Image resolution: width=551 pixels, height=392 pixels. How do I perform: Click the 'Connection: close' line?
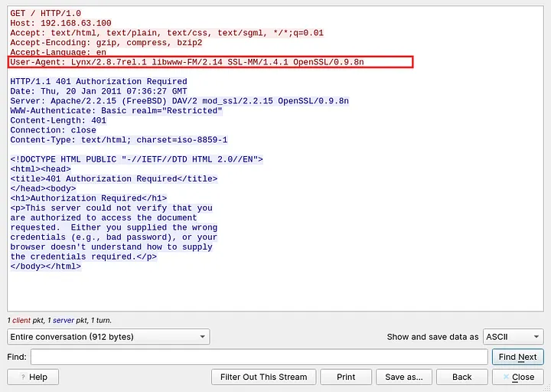click(53, 130)
